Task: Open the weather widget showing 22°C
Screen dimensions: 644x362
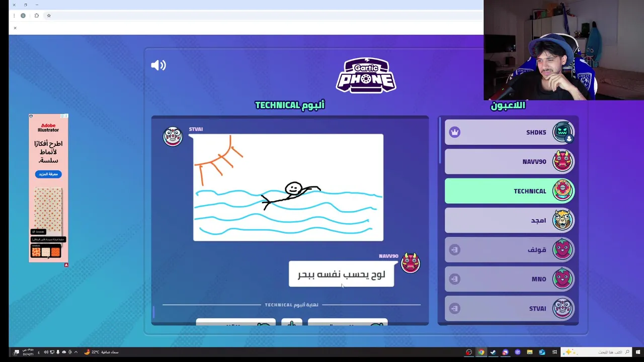Action: click(x=102, y=352)
